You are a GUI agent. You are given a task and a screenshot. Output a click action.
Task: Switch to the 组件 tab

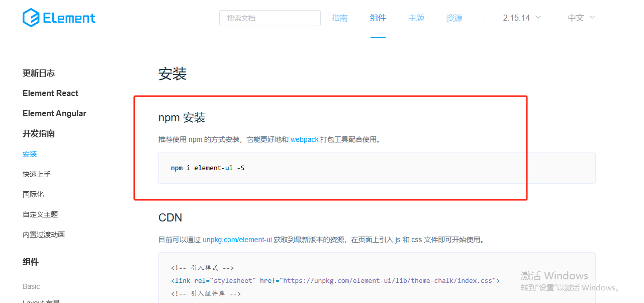[x=378, y=18]
